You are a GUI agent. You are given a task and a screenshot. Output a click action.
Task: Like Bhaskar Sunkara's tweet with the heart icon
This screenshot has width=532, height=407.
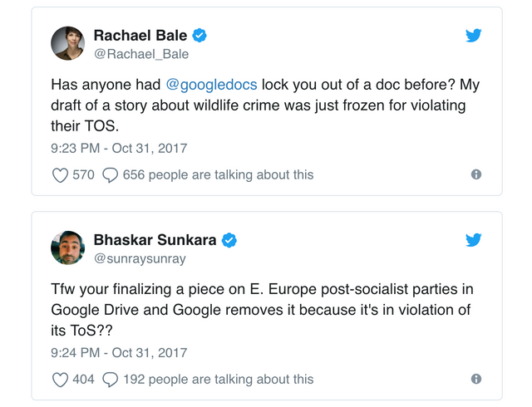pyautogui.click(x=61, y=379)
